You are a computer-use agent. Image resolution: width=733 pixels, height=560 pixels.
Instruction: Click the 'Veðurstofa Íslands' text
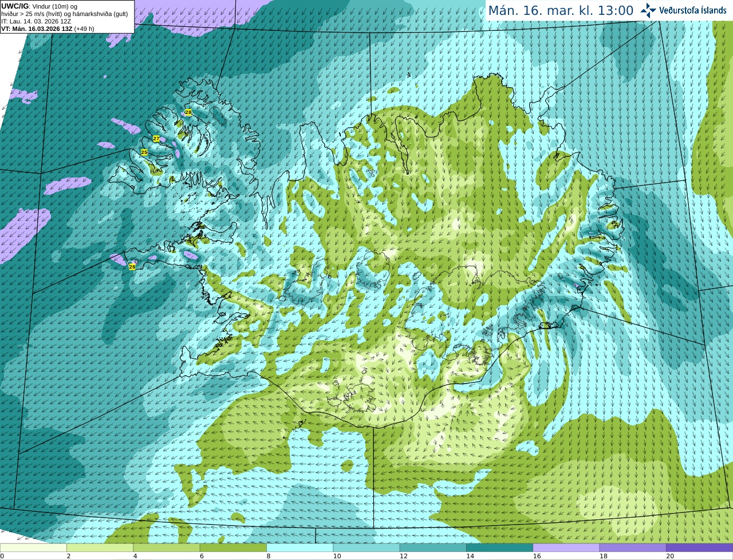(693, 10)
